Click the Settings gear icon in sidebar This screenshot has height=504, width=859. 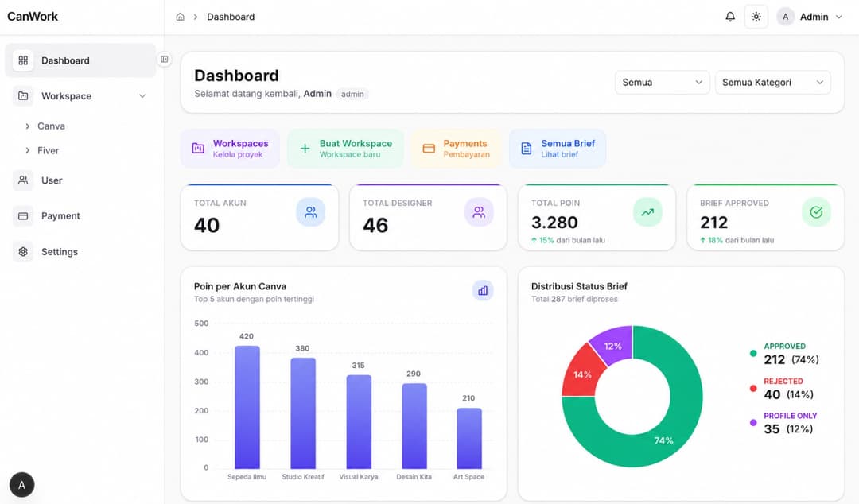click(x=23, y=251)
